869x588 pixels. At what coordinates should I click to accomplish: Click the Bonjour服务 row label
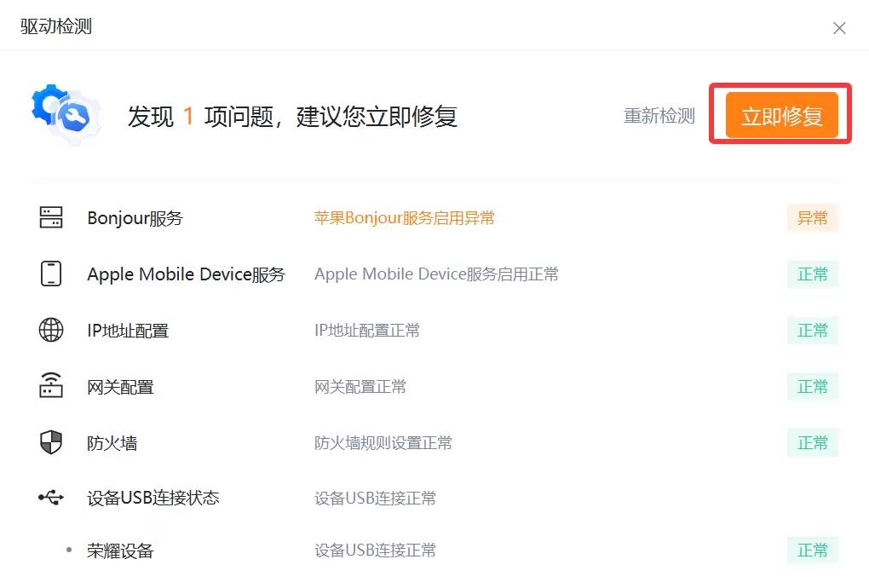coord(135,218)
